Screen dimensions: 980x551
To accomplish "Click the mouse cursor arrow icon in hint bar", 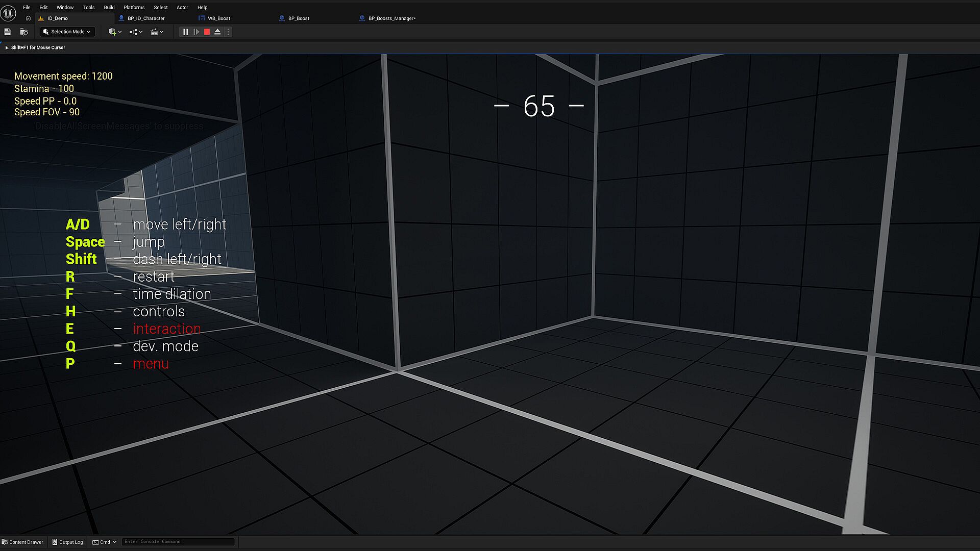I will pyautogui.click(x=7, y=47).
